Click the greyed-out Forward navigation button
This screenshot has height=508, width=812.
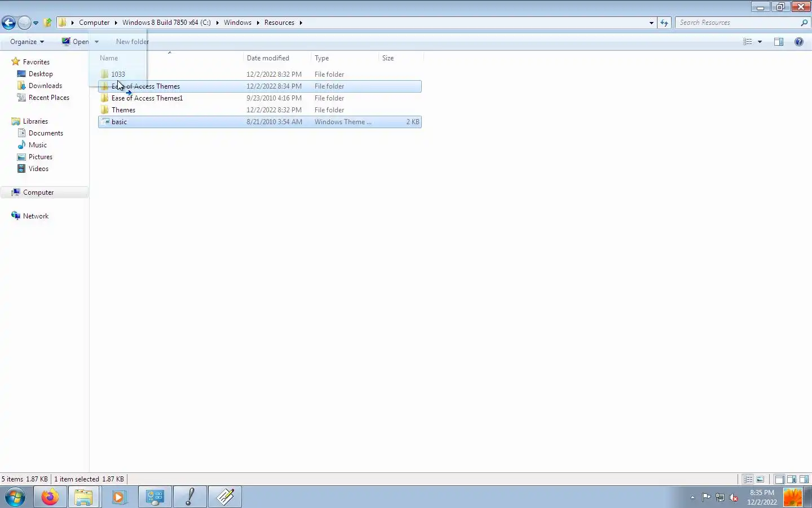[x=24, y=23]
